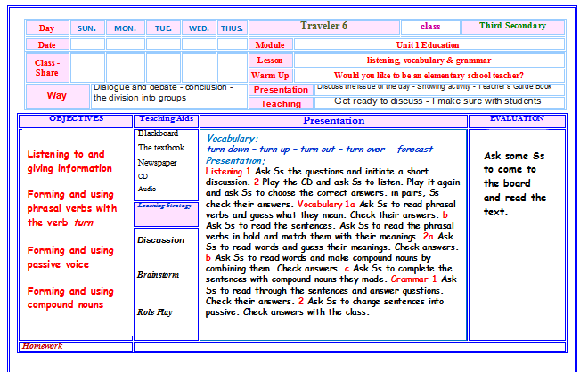This screenshot has width=588, height=372.
Task: Click the 'Traveler 6' title cell
Action: pos(324,27)
